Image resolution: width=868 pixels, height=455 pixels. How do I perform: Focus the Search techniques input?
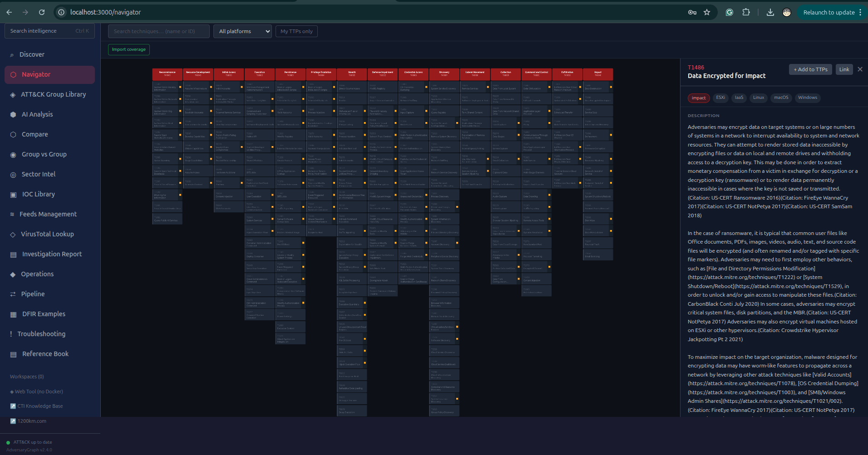coord(159,31)
